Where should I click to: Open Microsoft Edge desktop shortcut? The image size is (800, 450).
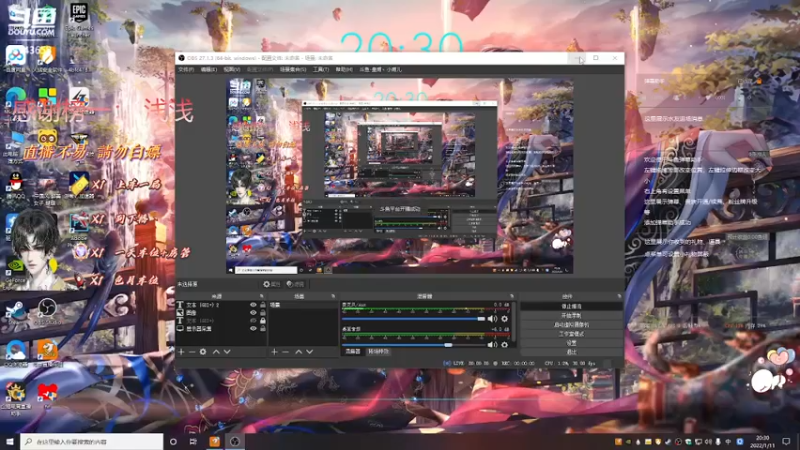tap(15, 98)
